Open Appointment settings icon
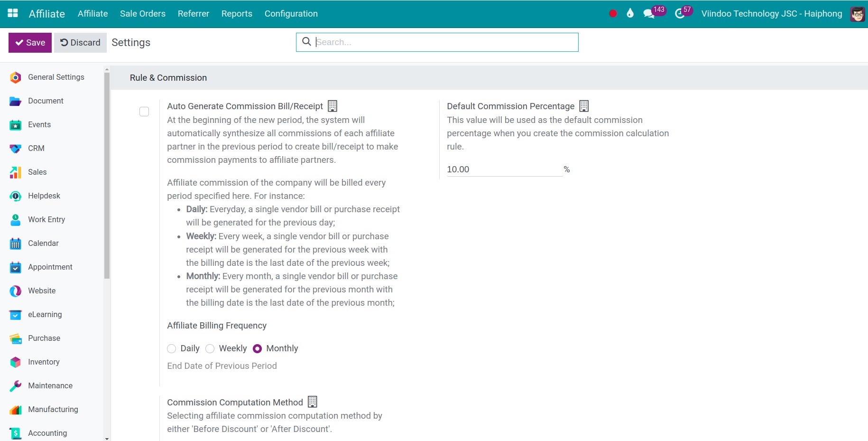Image resolution: width=868 pixels, height=441 pixels. (16, 267)
